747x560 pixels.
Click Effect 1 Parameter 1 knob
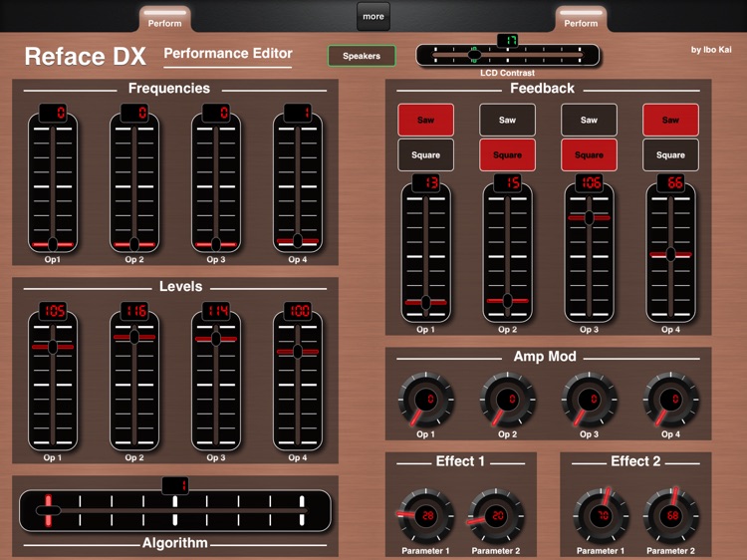tap(425, 516)
